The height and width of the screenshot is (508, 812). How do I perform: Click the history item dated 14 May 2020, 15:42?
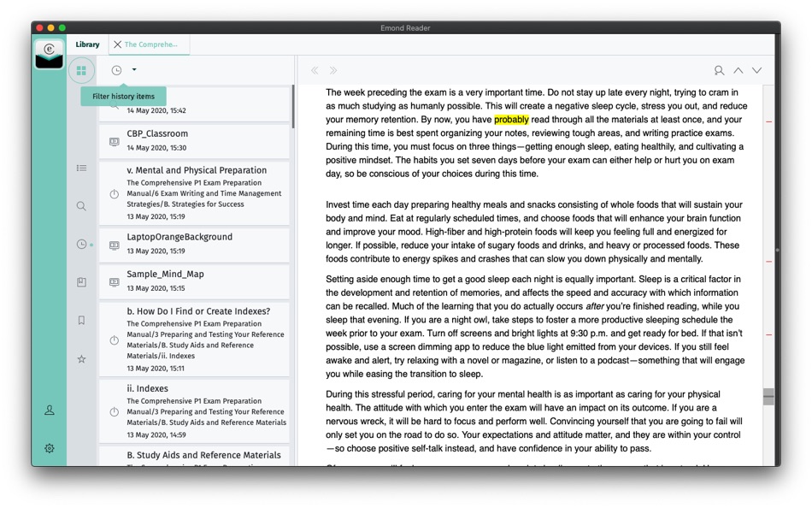pos(194,105)
